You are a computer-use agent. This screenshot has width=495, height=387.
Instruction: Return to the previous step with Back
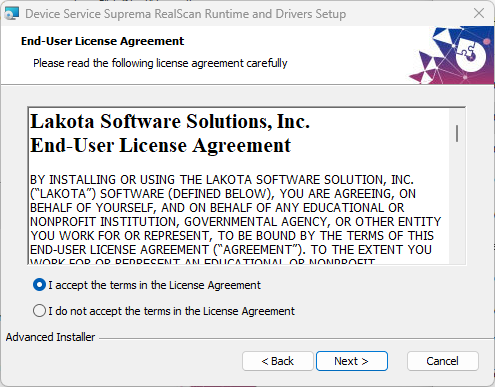point(278,361)
